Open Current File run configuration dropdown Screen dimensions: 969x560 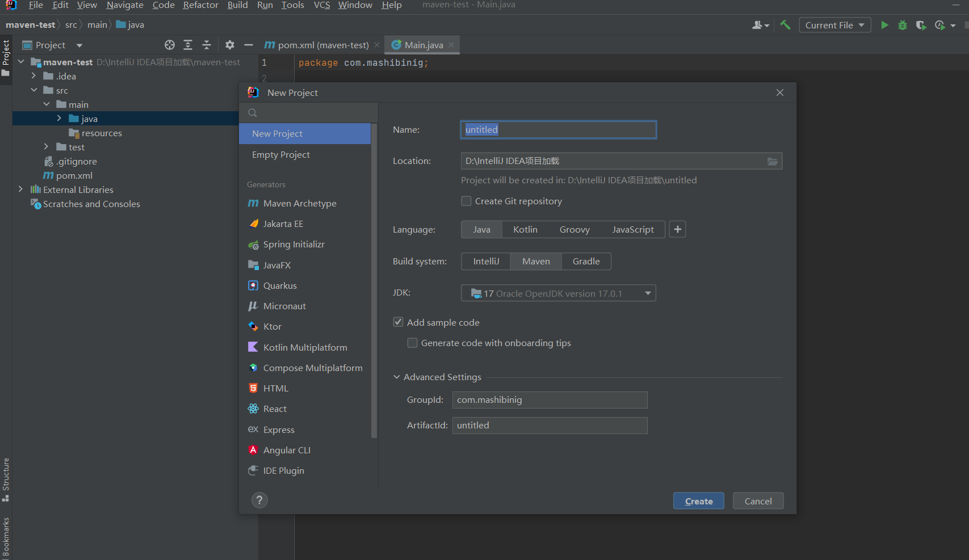point(835,25)
